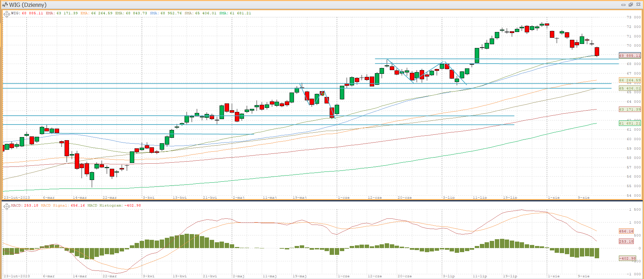Click the 61 681.21 SMA value tag on axis

coord(630,123)
